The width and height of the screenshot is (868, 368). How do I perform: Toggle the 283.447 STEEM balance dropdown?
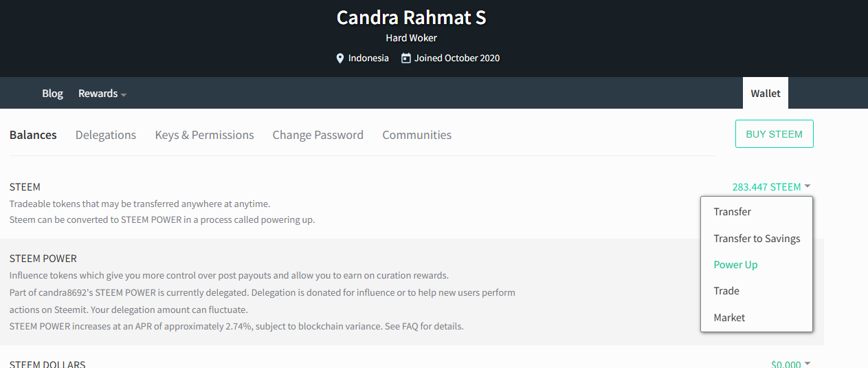coord(771,187)
